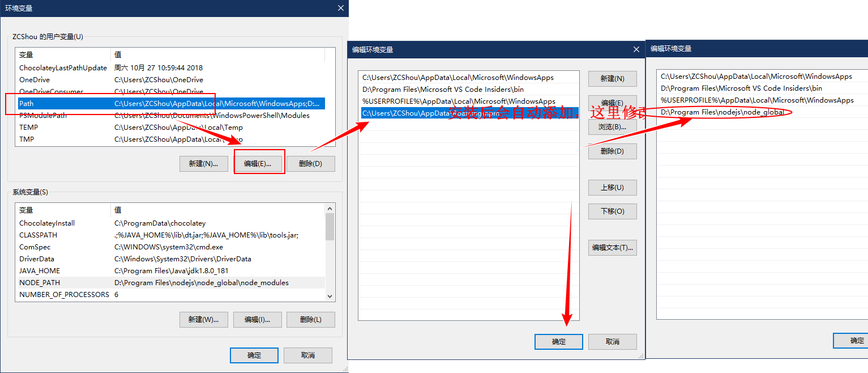Click 变量 column header in system variables
The image size is (868, 373).
tap(63, 210)
